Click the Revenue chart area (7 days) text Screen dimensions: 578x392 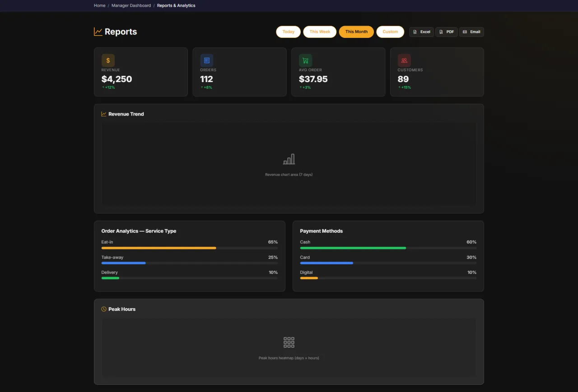point(289,175)
